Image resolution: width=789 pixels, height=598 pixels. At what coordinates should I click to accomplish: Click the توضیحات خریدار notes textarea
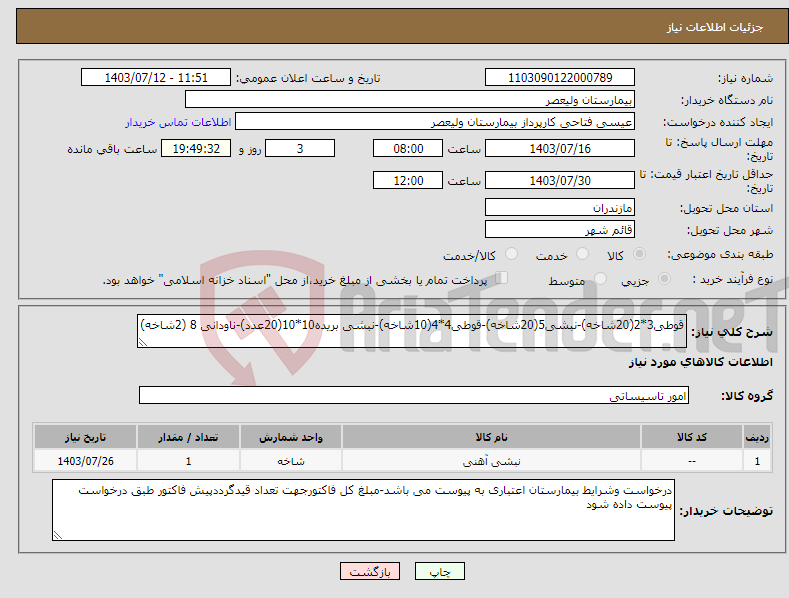(363, 510)
